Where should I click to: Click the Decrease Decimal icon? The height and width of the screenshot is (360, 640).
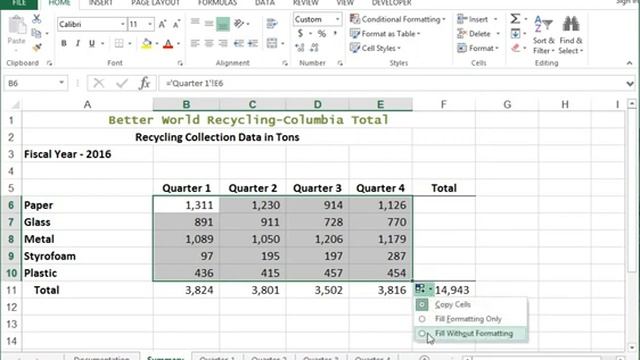click(314, 48)
